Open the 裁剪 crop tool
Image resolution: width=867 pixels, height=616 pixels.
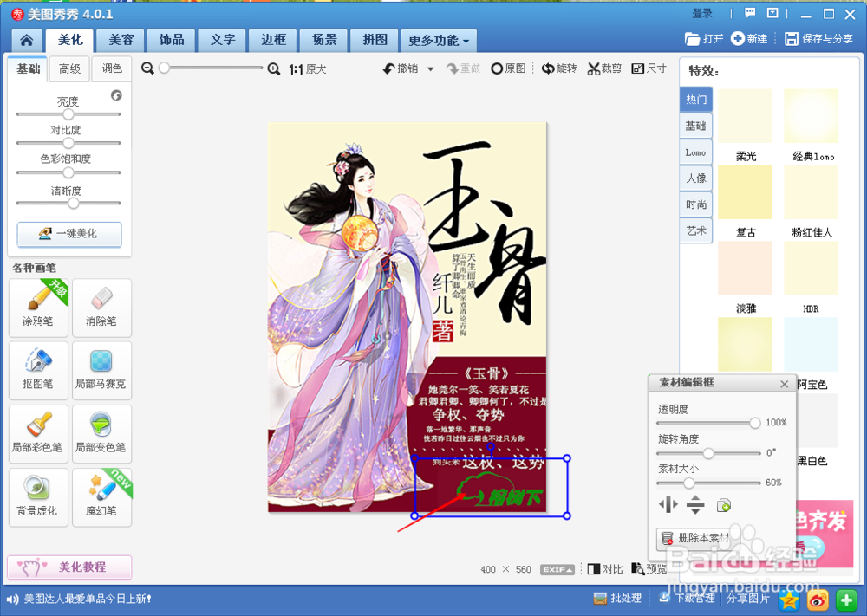[x=604, y=68]
